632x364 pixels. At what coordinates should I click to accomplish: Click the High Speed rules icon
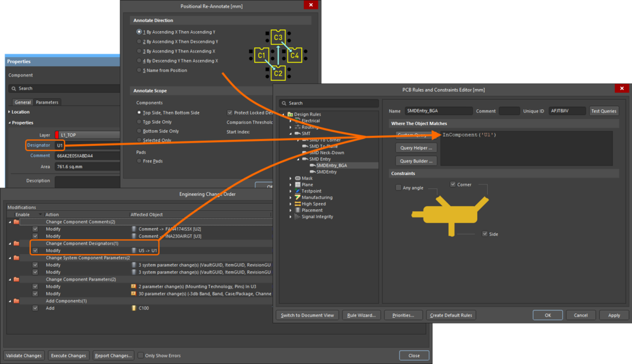[x=298, y=203]
